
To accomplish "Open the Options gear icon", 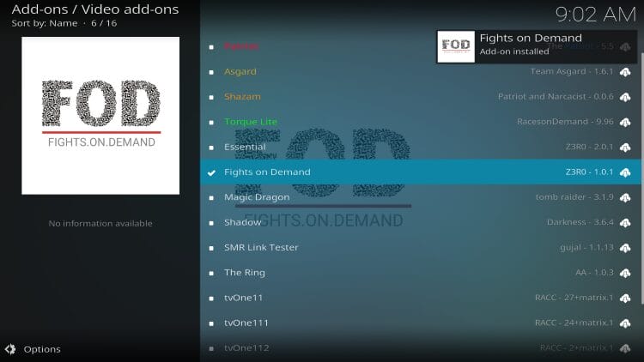I will (10, 349).
